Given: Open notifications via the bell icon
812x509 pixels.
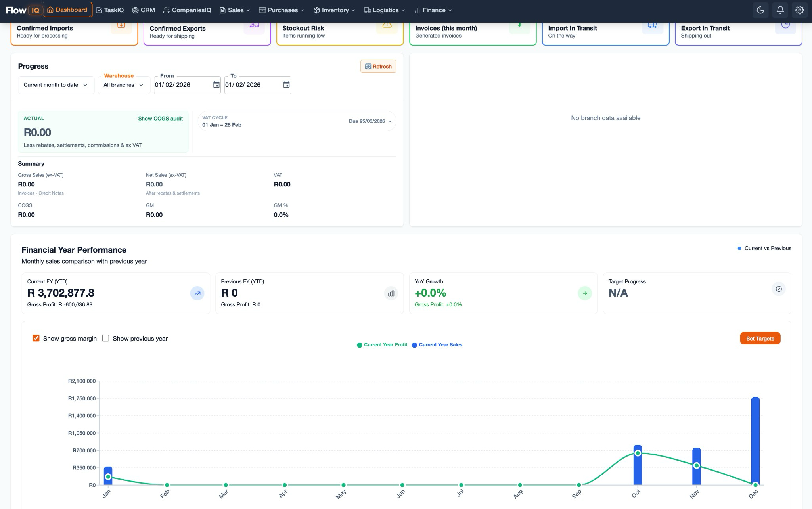Looking at the screenshot, I should coord(780,10).
